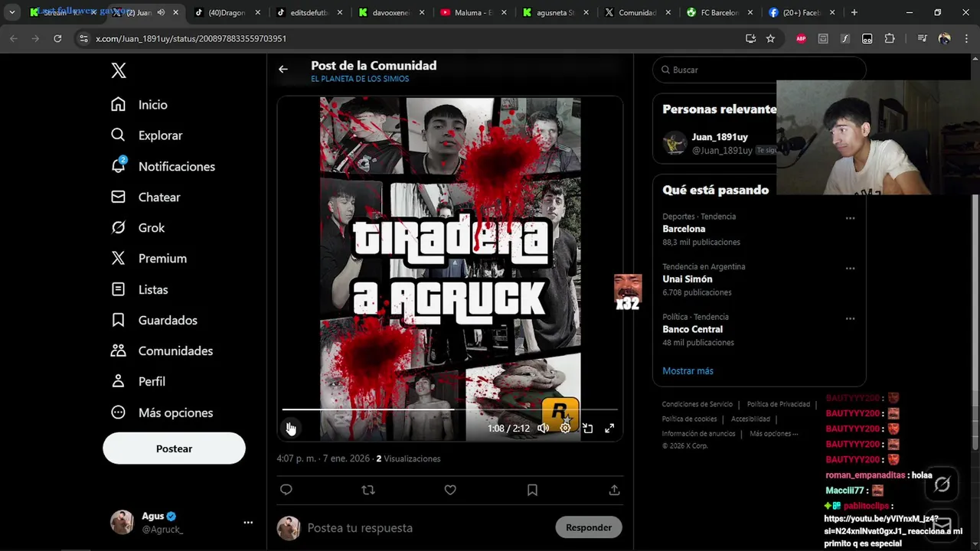Switch to the editsdefutb TikTok tab

click(x=309, y=12)
